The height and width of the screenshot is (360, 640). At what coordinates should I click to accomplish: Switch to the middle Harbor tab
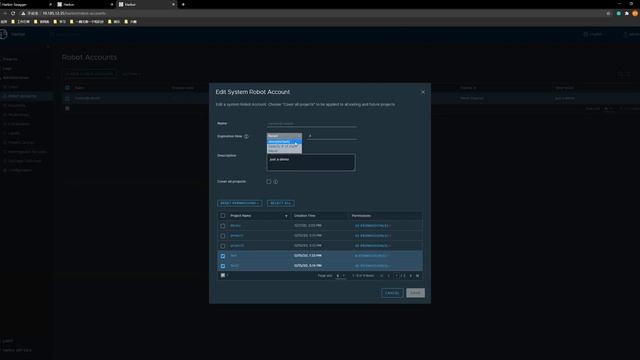point(84,4)
